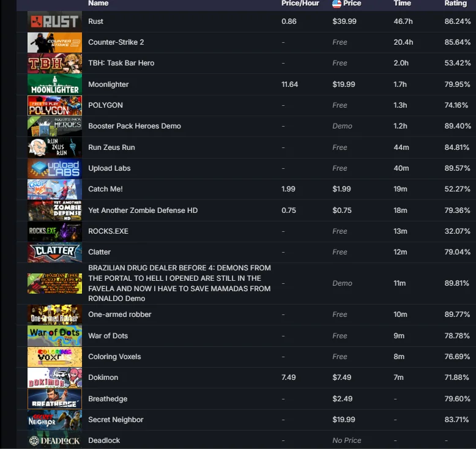Image resolution: width=476 pixels, height=449 pixels.
Task: Select the Dokimon game name
Action: pyautogui.click(x=103, y=377)
